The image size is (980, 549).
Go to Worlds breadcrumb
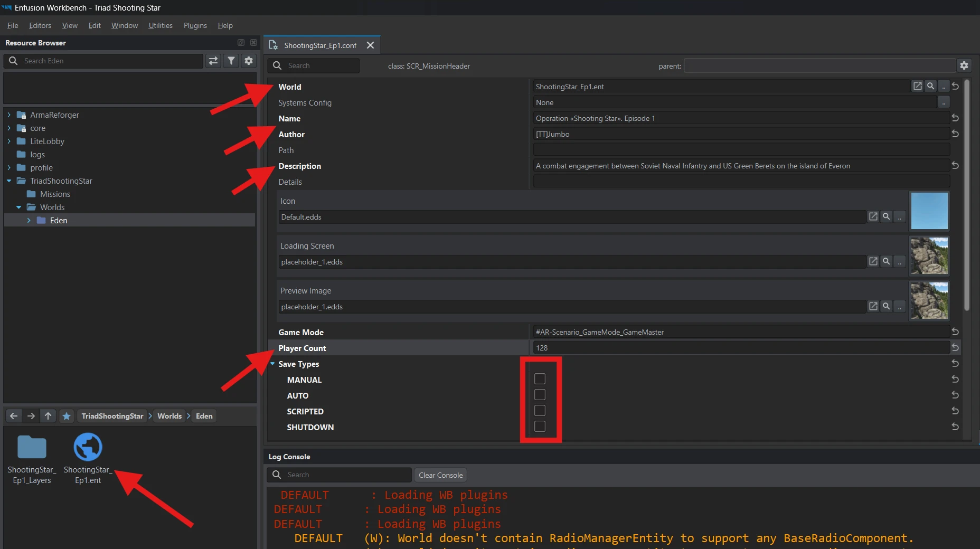(x=169, y=416)
